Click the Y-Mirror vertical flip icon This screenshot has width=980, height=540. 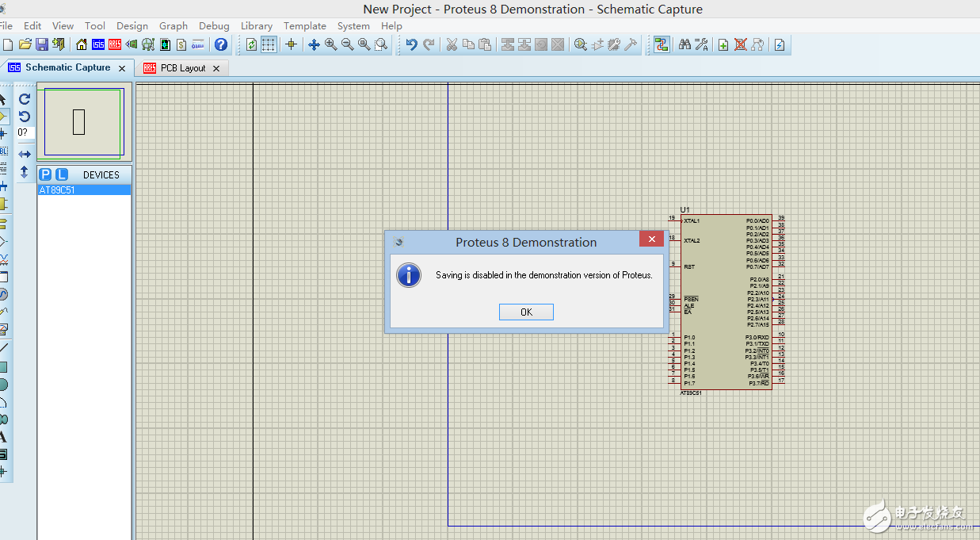pos(25,171)
